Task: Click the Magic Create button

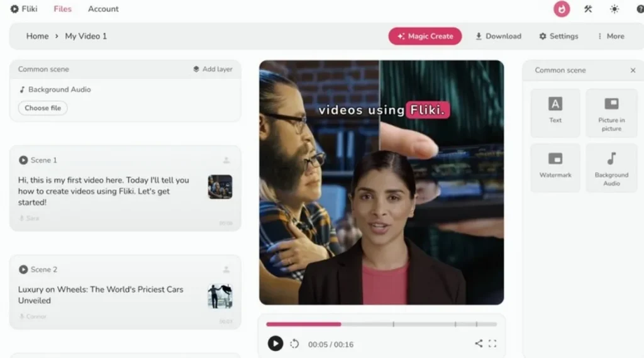Action: tap(425, 36)
